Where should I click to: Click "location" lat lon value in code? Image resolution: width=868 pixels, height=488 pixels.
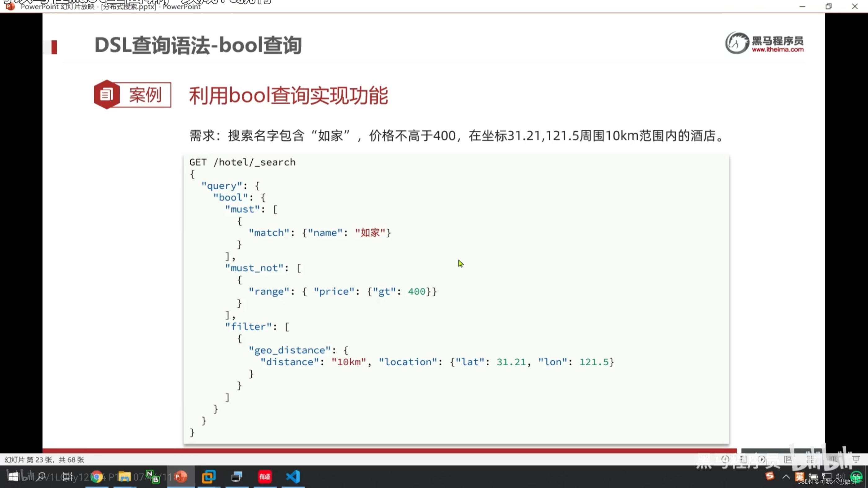click(x=496, y=362)
